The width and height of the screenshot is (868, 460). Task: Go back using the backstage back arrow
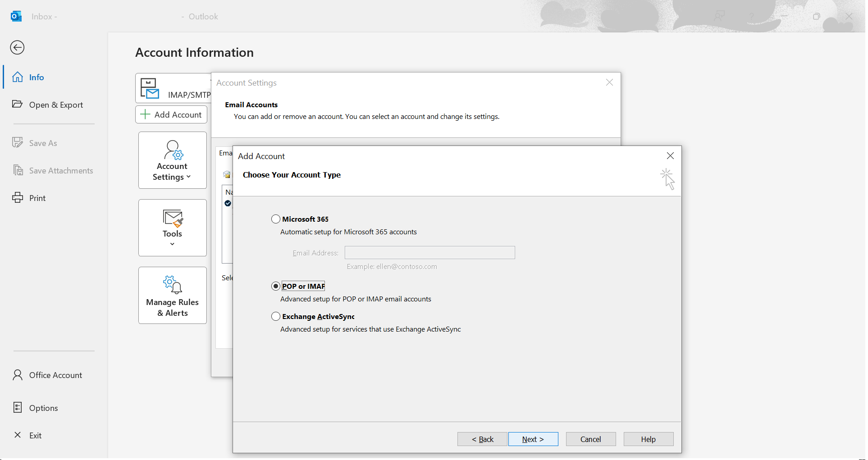(x=17, y=47)
